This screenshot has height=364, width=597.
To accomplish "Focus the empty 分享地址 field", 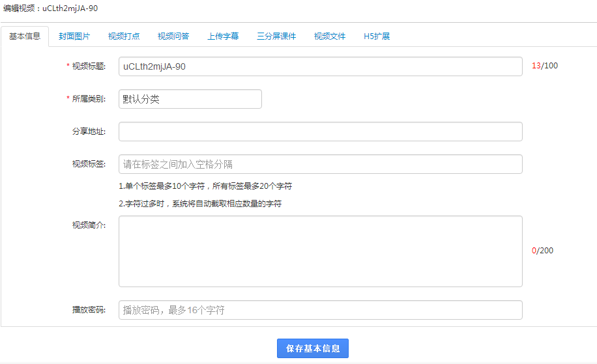I will point(320,132).
